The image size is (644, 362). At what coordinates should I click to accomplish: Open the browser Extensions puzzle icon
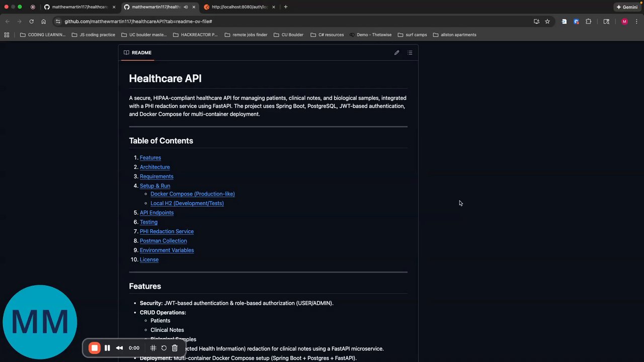click(x=588, y=22)
